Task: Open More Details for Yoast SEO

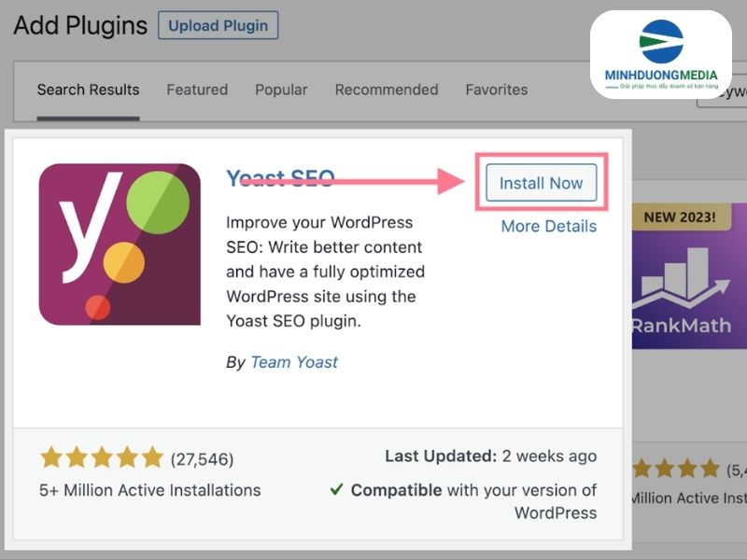Action: click(x=549, y=226)
